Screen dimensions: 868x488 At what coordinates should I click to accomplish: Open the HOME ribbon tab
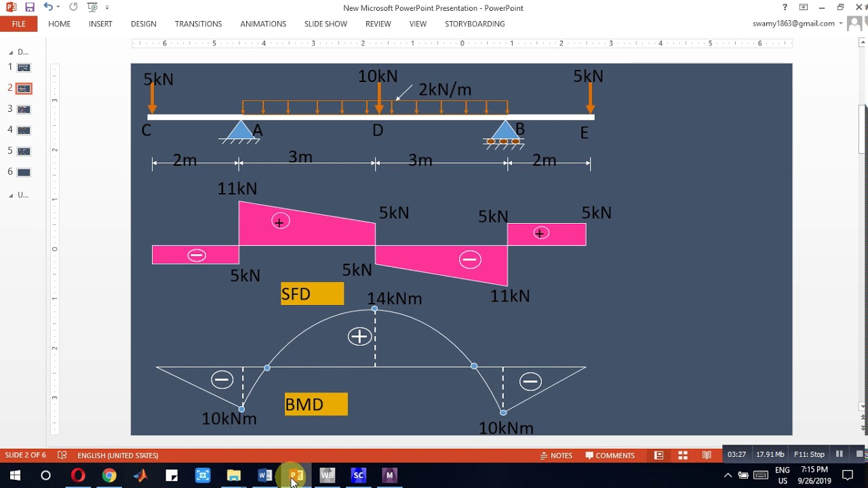click(60, 24)
